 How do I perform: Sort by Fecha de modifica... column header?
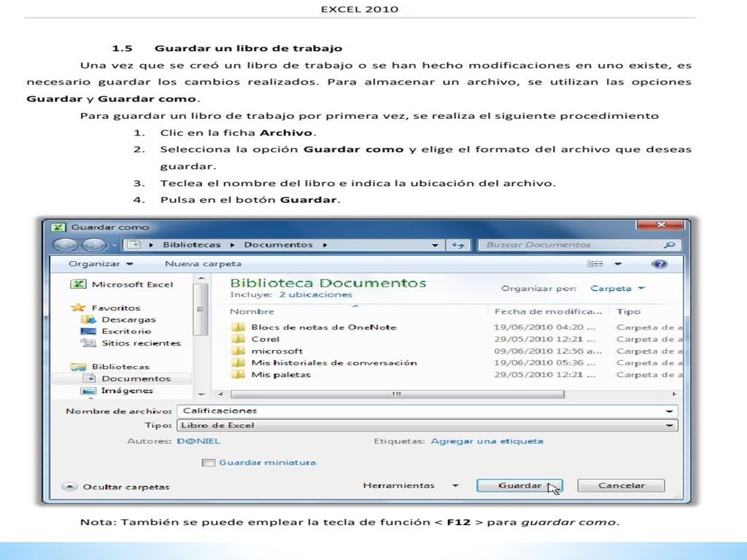coord(548,311)
